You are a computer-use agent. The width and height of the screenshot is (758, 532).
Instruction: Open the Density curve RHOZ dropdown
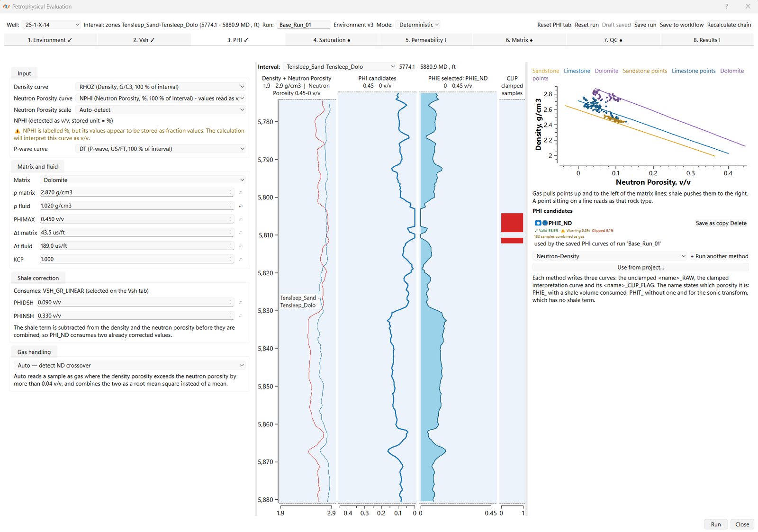pyautogui.click(x=161, y=87)
